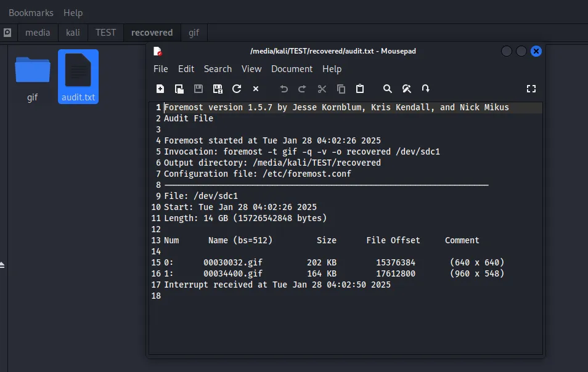Open the Edit menu

coord(186,69)
